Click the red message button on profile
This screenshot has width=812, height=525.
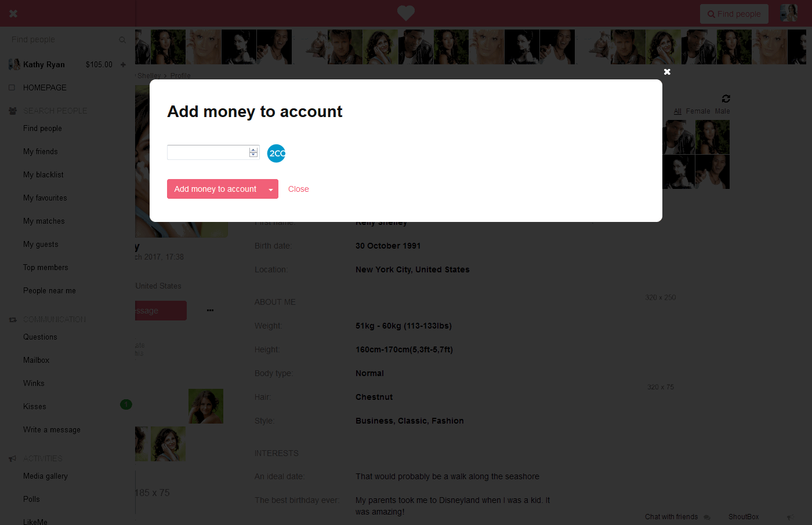[x=161, y=311]
